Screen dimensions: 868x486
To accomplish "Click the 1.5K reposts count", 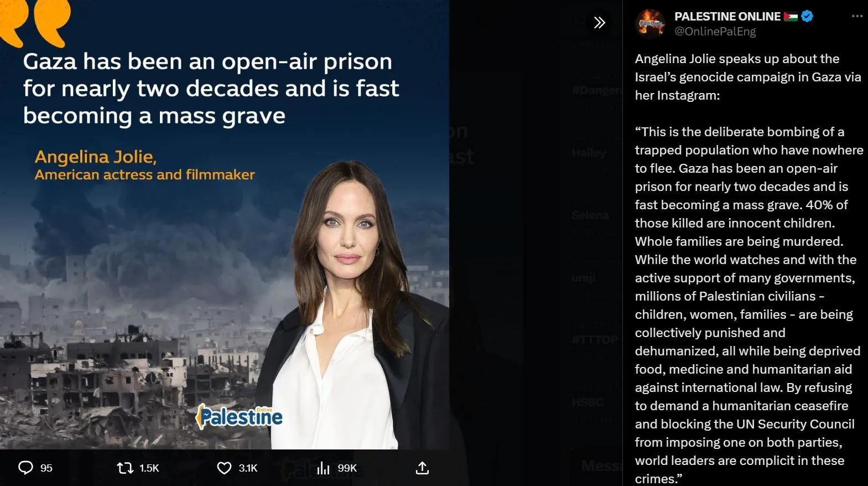I will tap(149, 468).
